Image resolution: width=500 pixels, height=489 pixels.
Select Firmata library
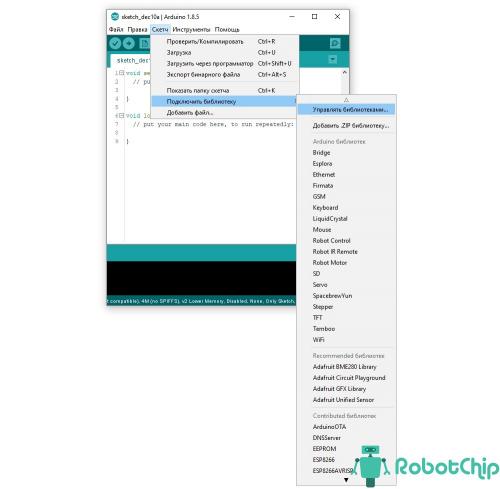pyautogui.click(x=346, y=186)
